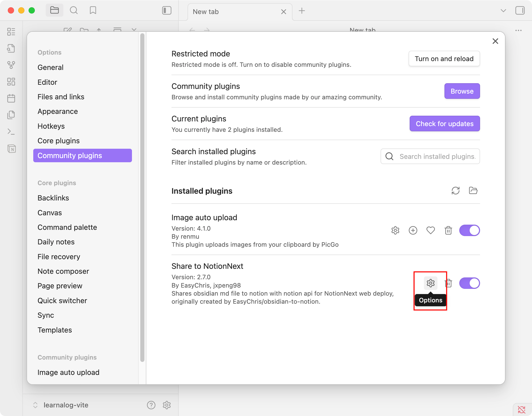
Task: Reload plugins using the refresh icon
Action: 456,191
